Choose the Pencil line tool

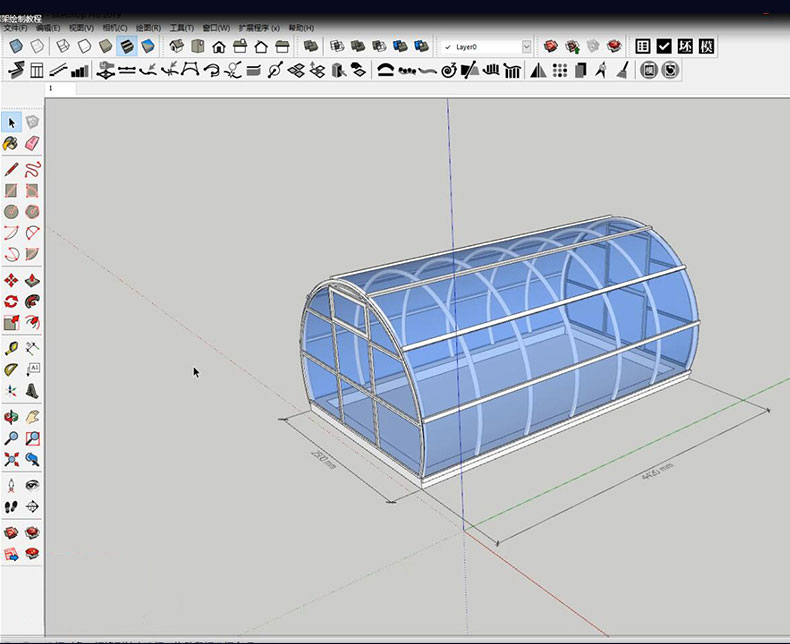click(11, 168)
